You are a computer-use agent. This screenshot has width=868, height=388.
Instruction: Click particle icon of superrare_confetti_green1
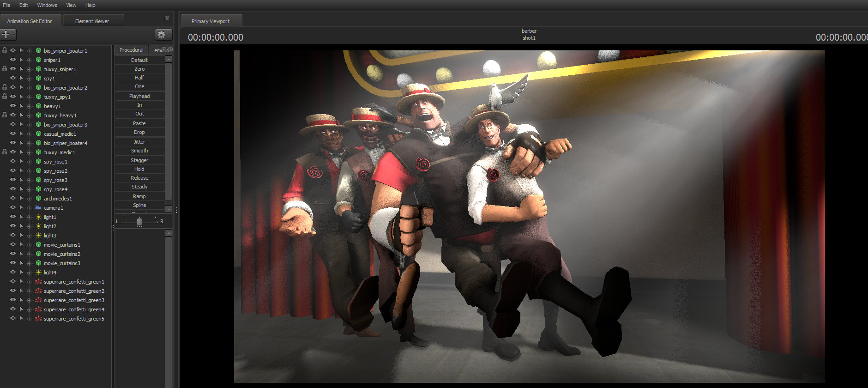[x=39, y=282]
